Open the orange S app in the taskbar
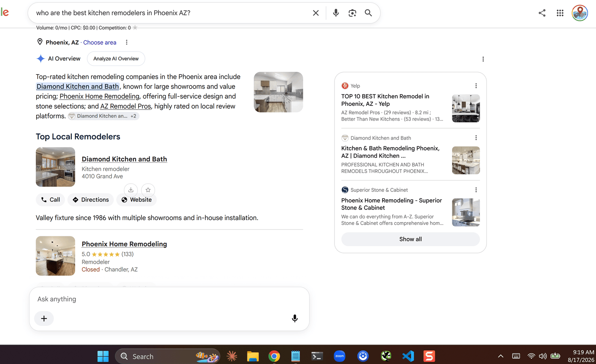 (x=429, y=357)
